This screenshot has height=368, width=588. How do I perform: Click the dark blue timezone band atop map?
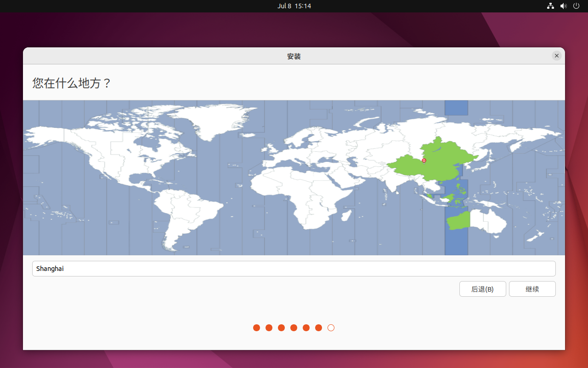point(456,108)
